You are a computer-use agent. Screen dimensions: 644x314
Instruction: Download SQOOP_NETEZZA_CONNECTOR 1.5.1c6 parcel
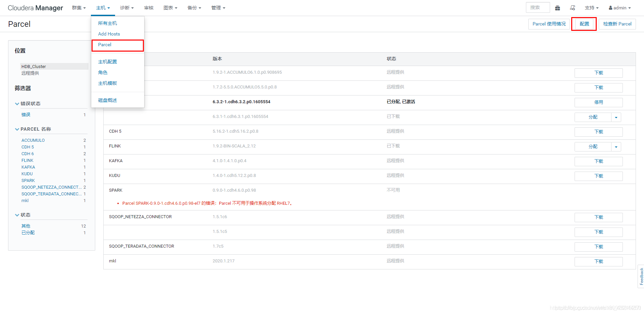tap(598, 217)
